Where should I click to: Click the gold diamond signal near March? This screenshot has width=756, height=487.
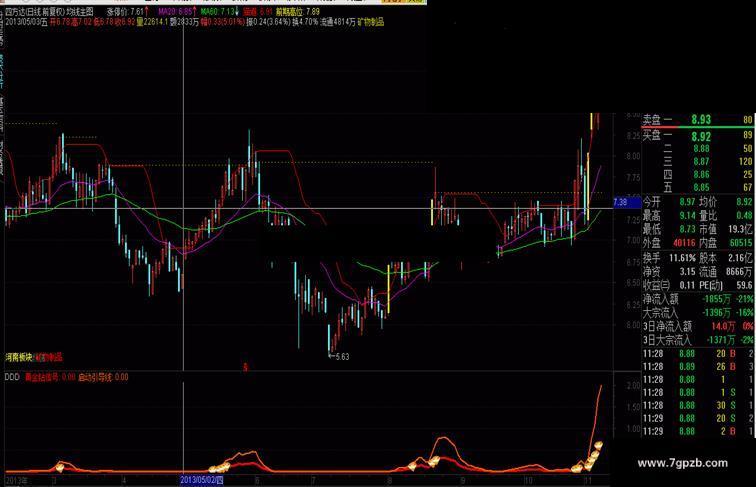pyautogui.click(x=60, y=466)
